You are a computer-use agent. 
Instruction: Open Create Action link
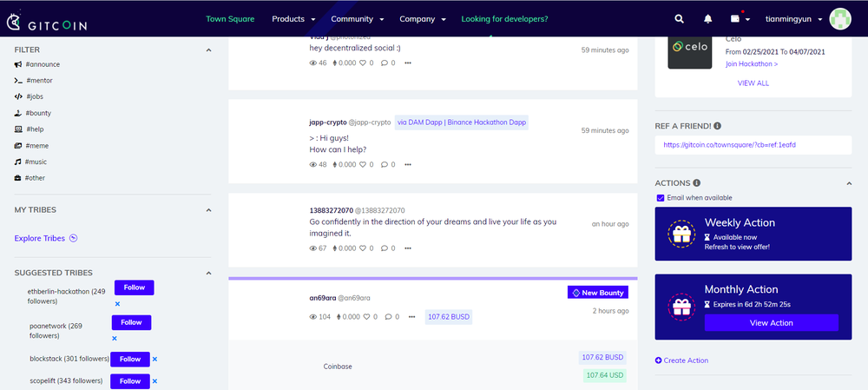681,360
